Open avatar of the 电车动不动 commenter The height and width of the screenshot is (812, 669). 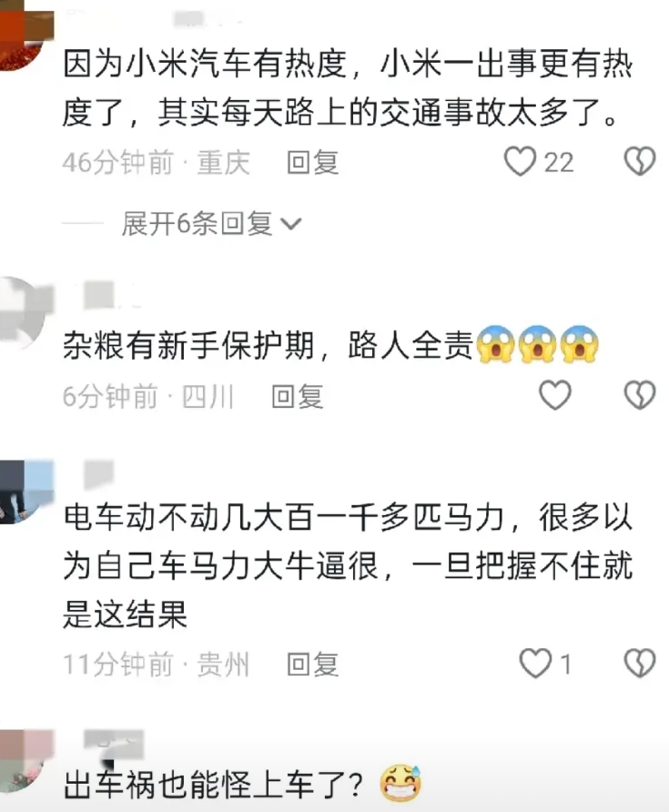[24, 492]
